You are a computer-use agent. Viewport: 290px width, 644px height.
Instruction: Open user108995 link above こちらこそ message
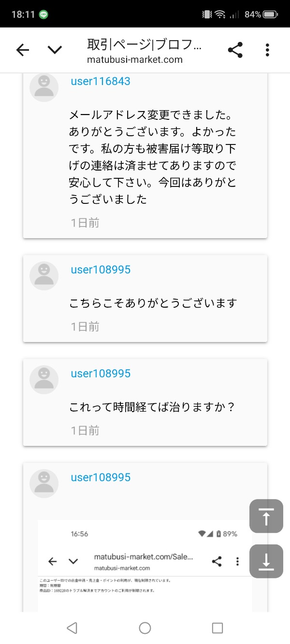click(101, 270)
